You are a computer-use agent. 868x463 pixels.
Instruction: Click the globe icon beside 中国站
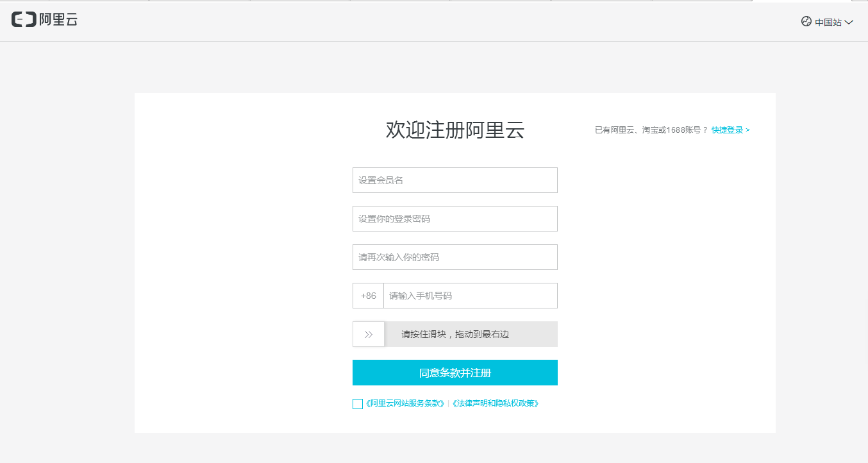(x=806, y=22)
